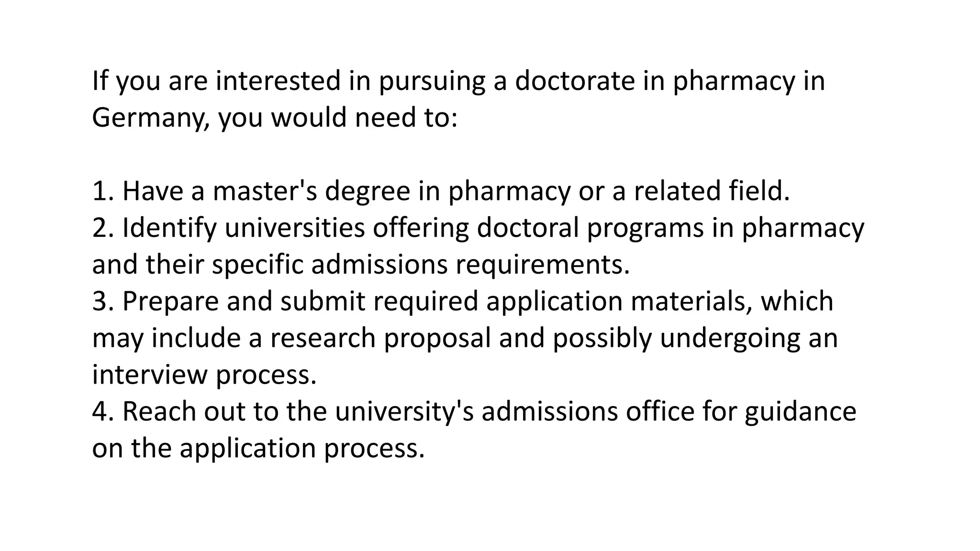
Task: Click 'related field' at the end of item 1
Action: click(711, 191)
